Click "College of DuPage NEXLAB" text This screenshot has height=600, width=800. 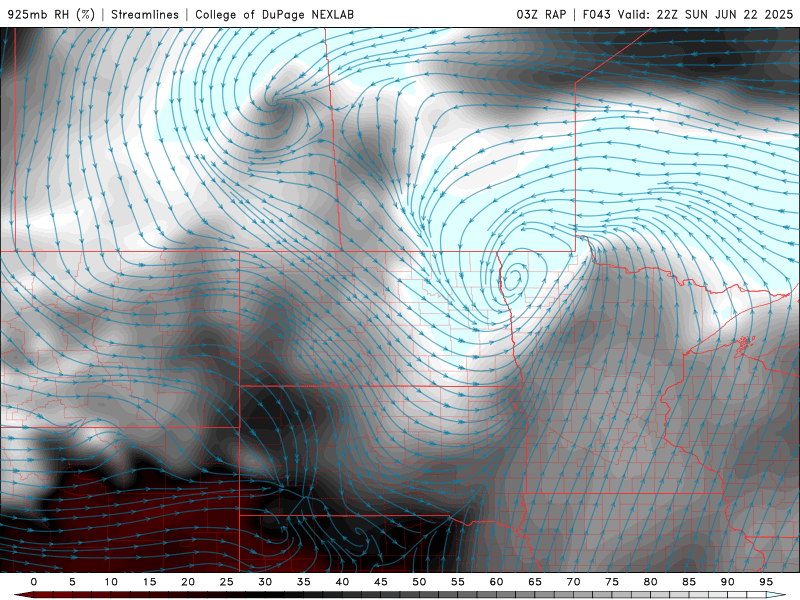tap(274, 14)
